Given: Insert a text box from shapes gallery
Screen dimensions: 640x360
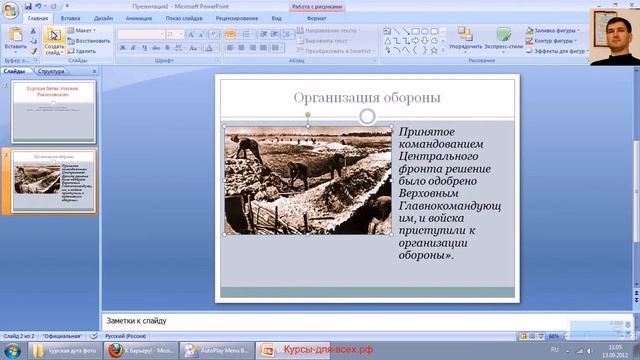Looking at the screenshot, I should click(x=387, y=31).
